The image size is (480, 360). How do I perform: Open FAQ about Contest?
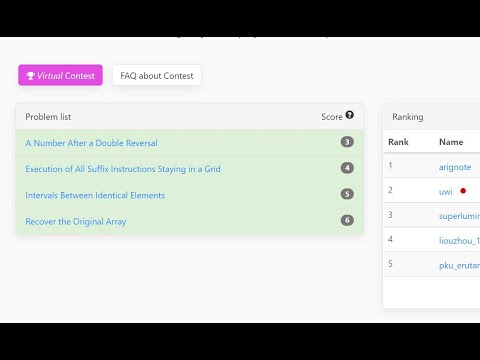pos(157,75)
